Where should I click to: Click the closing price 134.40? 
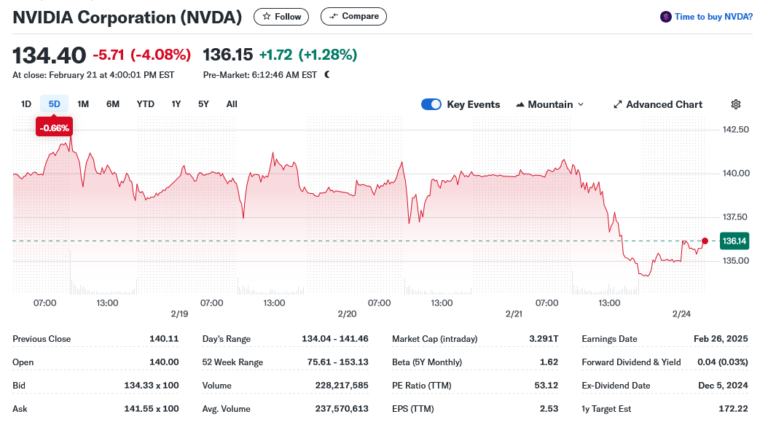point(49,55)
